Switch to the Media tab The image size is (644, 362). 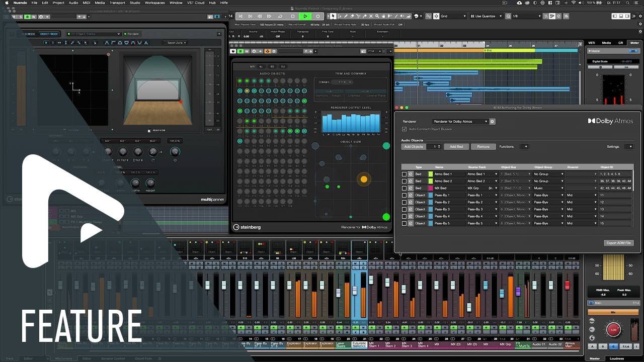(x=607, y=43)
